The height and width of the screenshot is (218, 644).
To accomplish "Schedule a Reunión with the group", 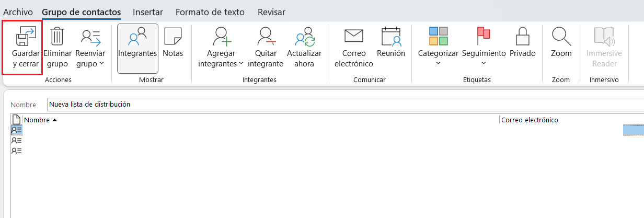I will click(391, 37).
